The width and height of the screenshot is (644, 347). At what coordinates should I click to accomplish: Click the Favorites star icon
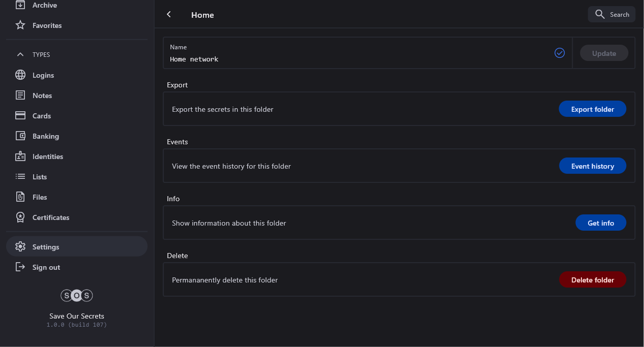[x=20, y=25]
